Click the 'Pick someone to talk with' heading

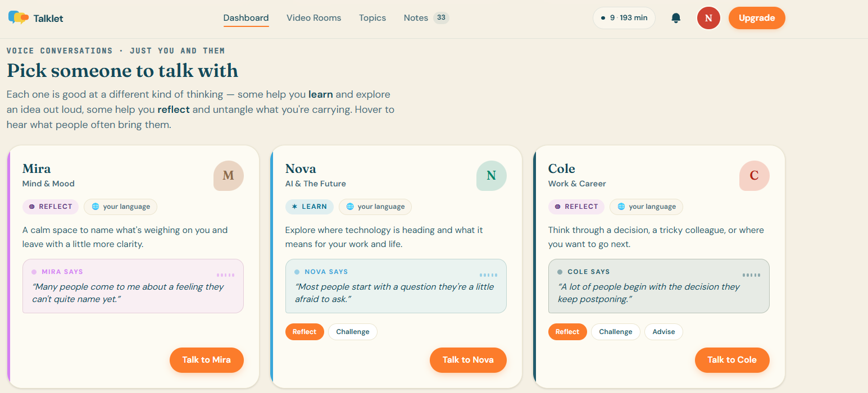[x=122, y=71]
